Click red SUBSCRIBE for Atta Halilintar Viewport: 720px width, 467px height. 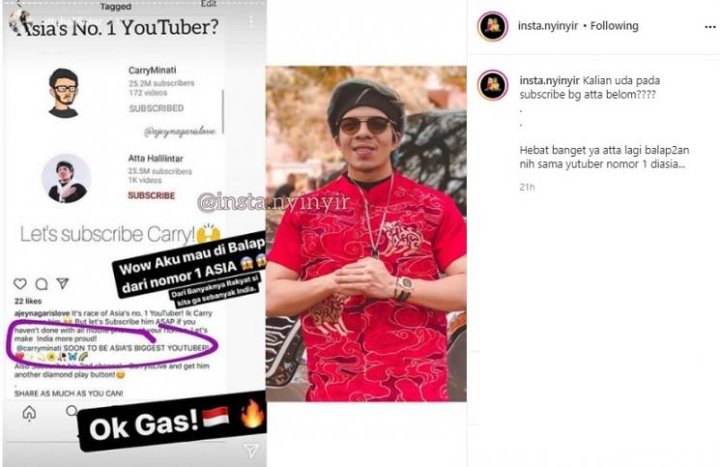[151, 196]
